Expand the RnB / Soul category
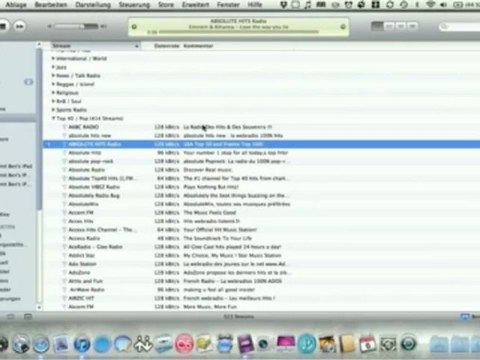Image resolution: width=480 pixels, height=360 pixels. (53, 101)
